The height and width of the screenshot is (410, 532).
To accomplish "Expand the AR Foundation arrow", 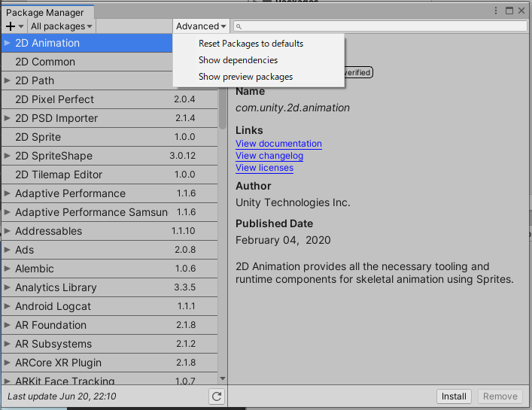I will tap(7, 325).
